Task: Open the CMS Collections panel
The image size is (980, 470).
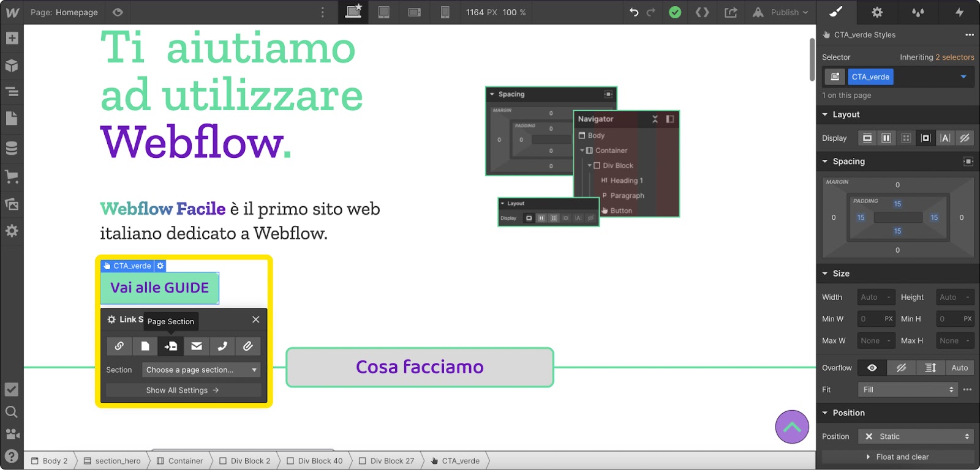Action: tap(12, 148)
